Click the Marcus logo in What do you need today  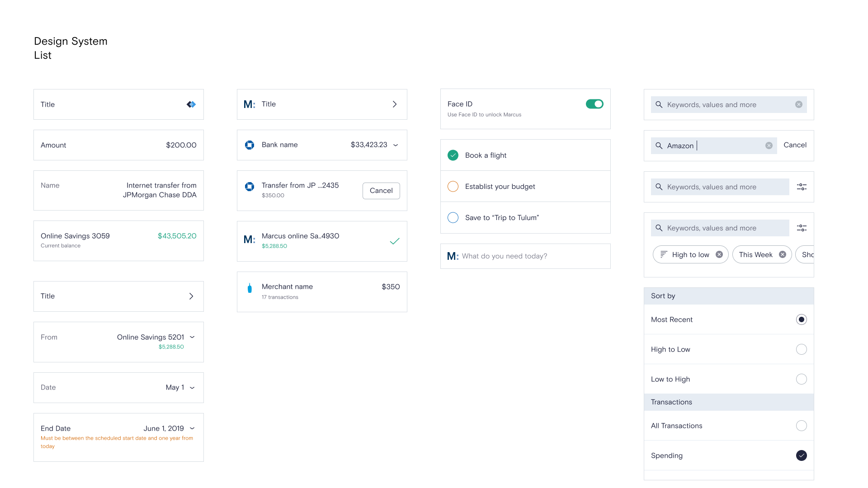[x=453, y=256]
